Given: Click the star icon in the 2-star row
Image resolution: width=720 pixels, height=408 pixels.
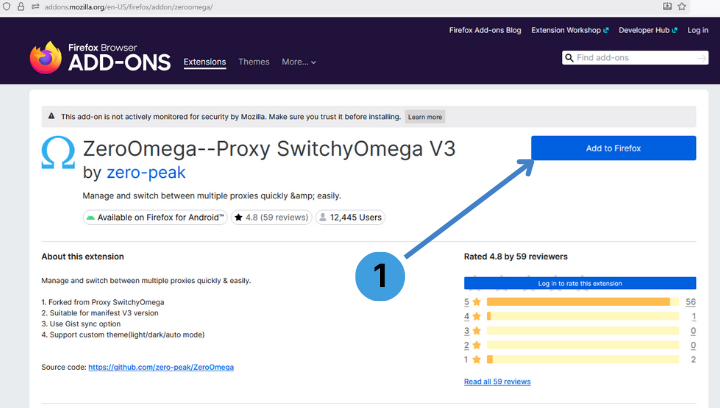Looking at the screenshot, I should (477, 345).
